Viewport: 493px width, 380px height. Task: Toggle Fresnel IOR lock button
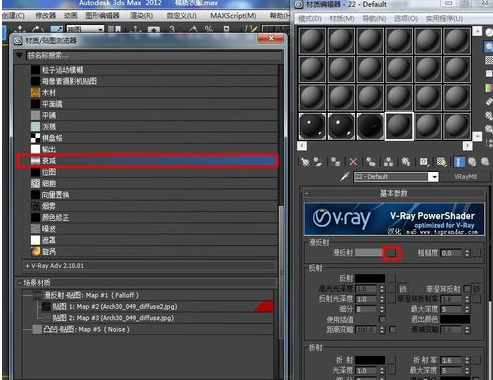(x=477, y=289)
